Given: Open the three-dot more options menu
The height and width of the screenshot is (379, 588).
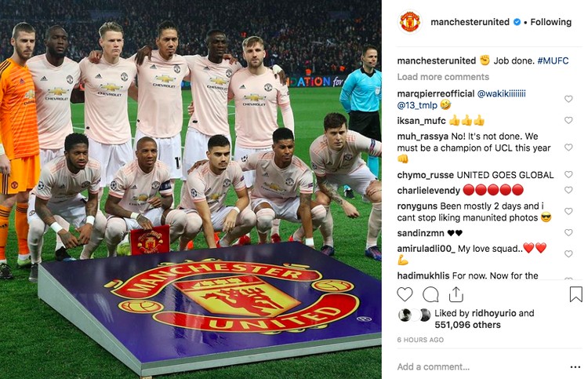Looking at the screenshot, I should point(575,367).
